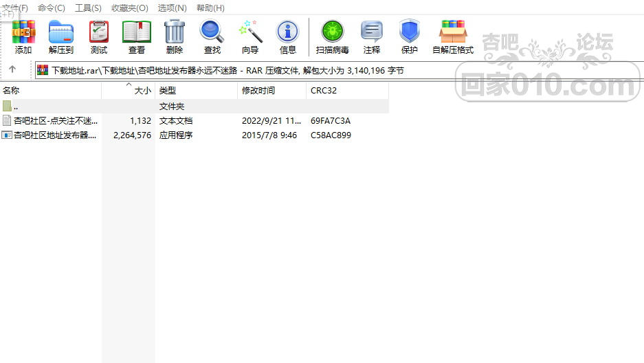The image size is (644, 363).
Task: Select file 杏吧社区地址发布器...
Action: [x=55, y=135]
